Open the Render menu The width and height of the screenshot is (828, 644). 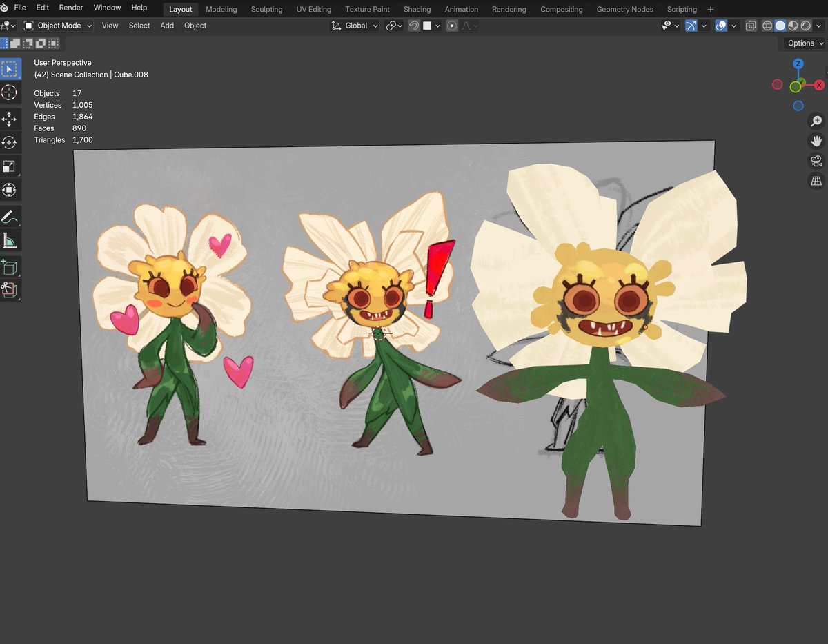click(x=70, y=8)
